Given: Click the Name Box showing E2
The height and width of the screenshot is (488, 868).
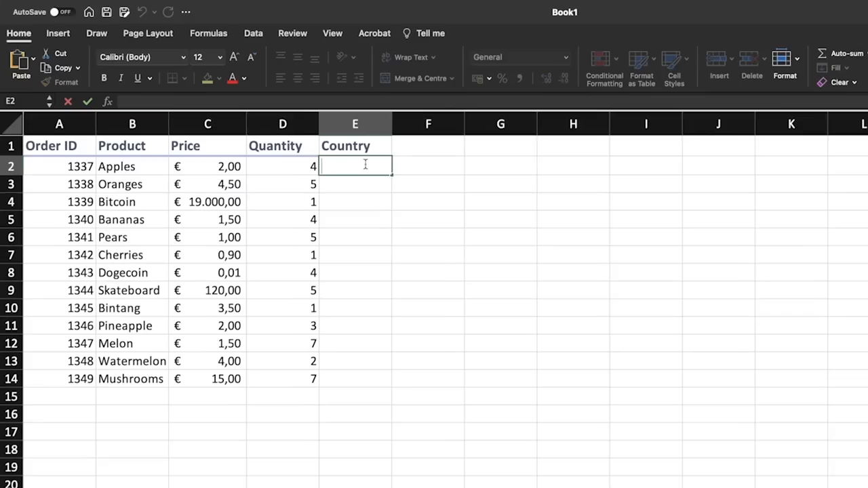Looking at the screenshot, I should click(x=24, y=101).
